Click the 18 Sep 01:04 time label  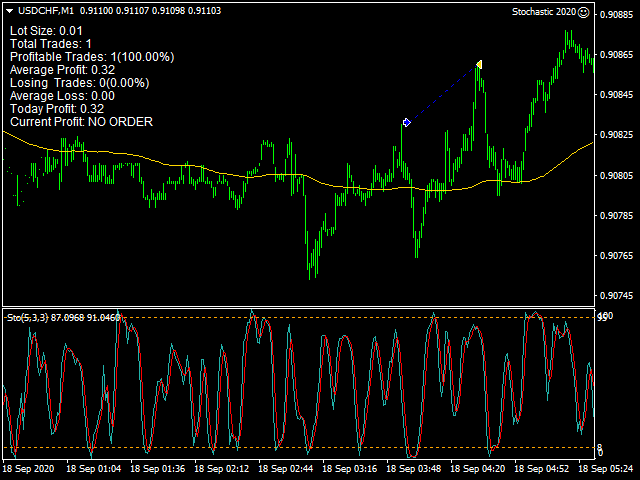pyautogui.click(x=93, y=469)
